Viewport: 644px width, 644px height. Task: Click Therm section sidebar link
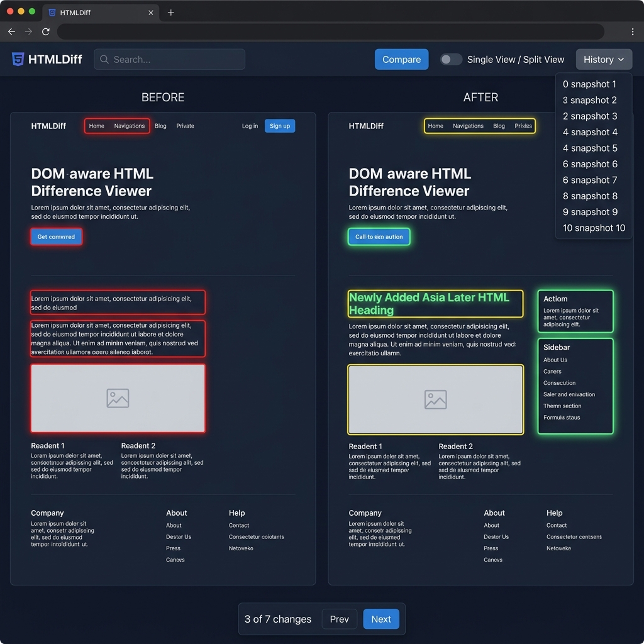click(x=562, y=406)
